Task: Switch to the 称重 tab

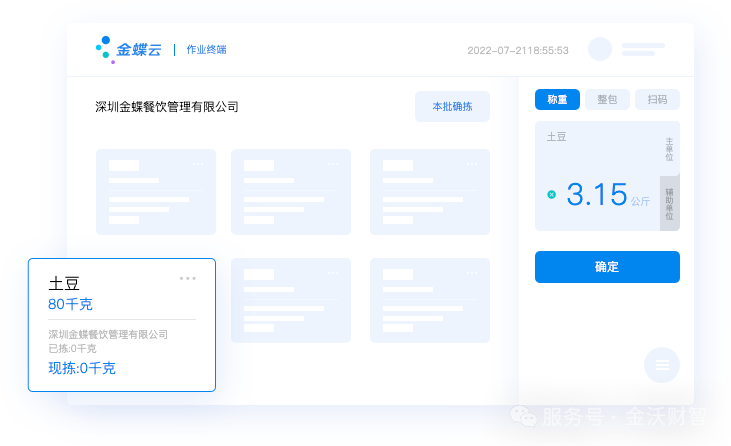Action: (557, 99)
